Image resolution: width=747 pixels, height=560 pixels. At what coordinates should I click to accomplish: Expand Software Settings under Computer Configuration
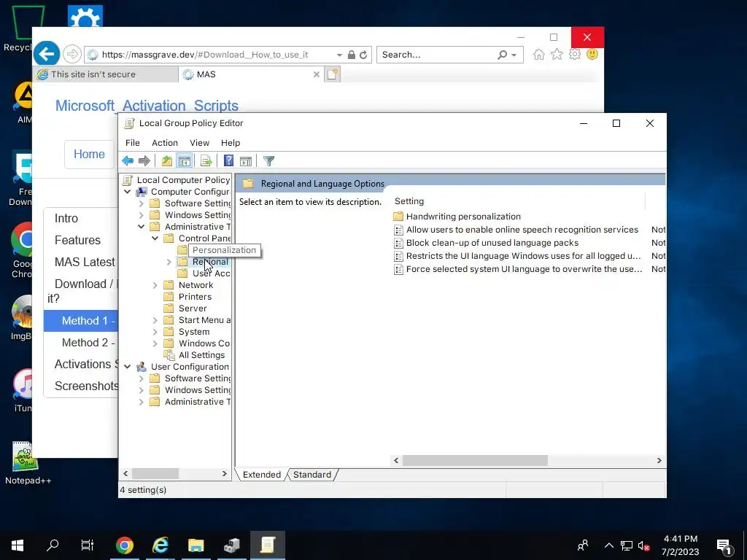pyautogui.click(x=141, y=203)
